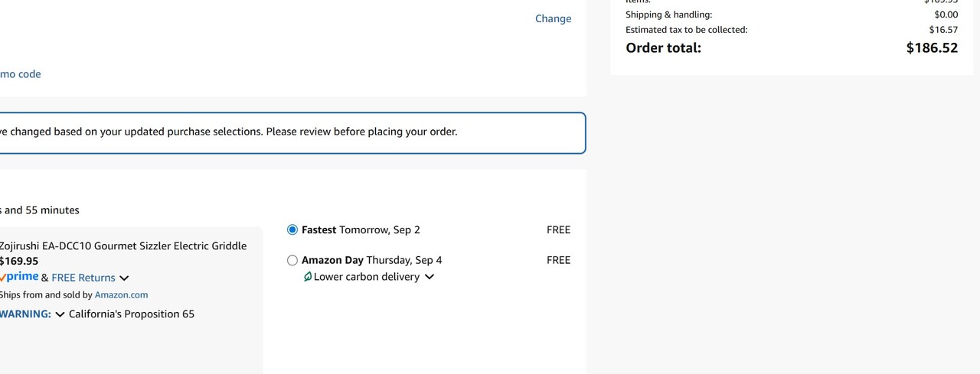Click the Thursday, Sep 4 delivery label
The width and height of the screenshot is (980, 374).
pyautogui.click(x=403, y=260)
